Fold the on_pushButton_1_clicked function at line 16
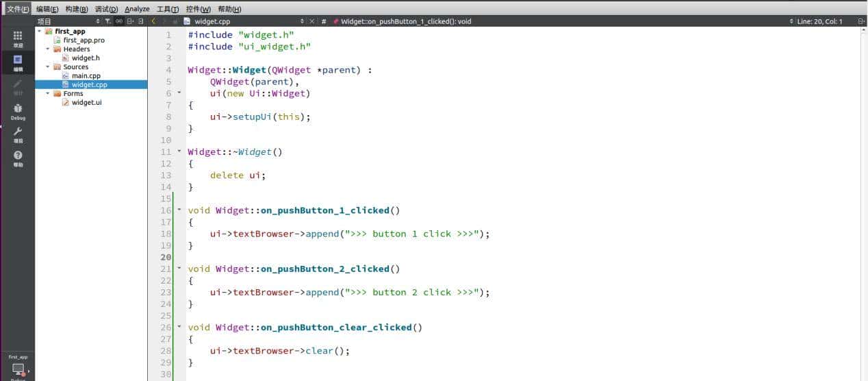Image resolution: width=868 pixels, height=381 pixels. point(179,210)
